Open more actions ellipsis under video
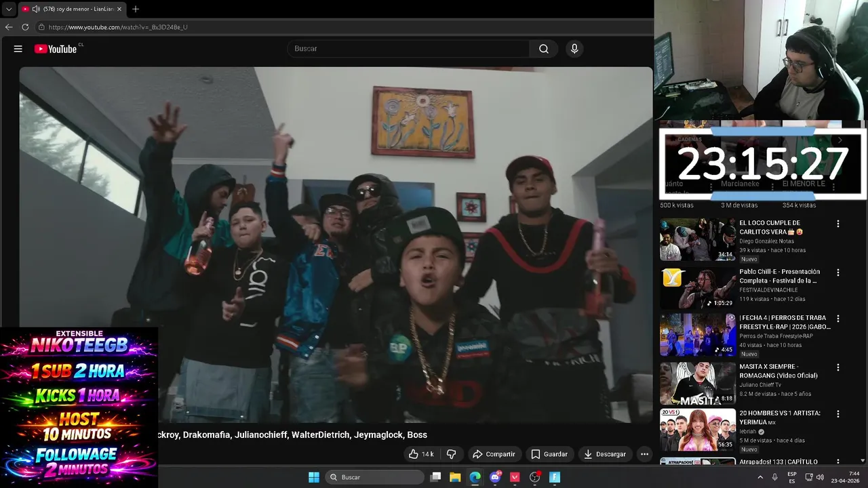The height and width of the screenshot is (488, 868). [x=645, y=454]
